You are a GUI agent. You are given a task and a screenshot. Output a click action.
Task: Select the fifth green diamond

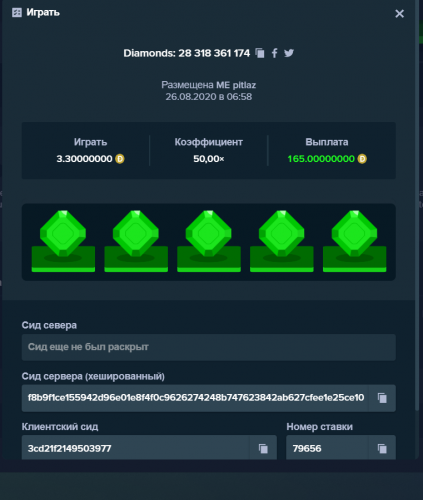[354, 241]
